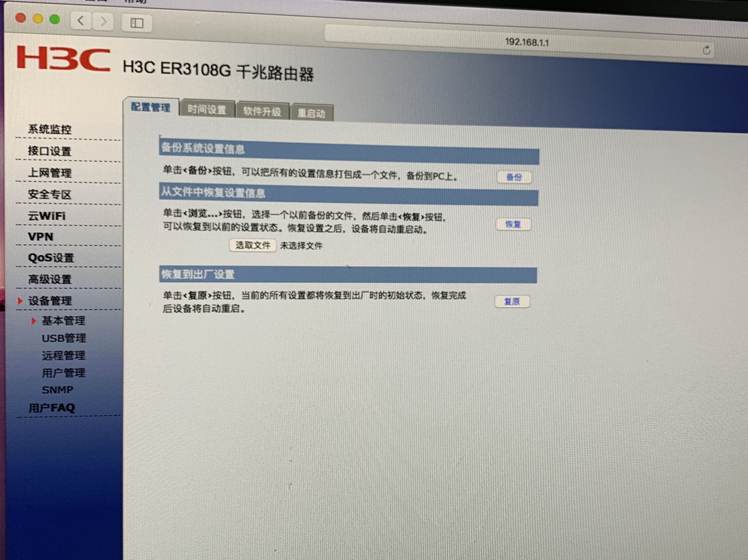Image resolution: width=748 pixels, height=560 pixels.
Task: Select 用户管理 submenu item
Action: [63, 373]
